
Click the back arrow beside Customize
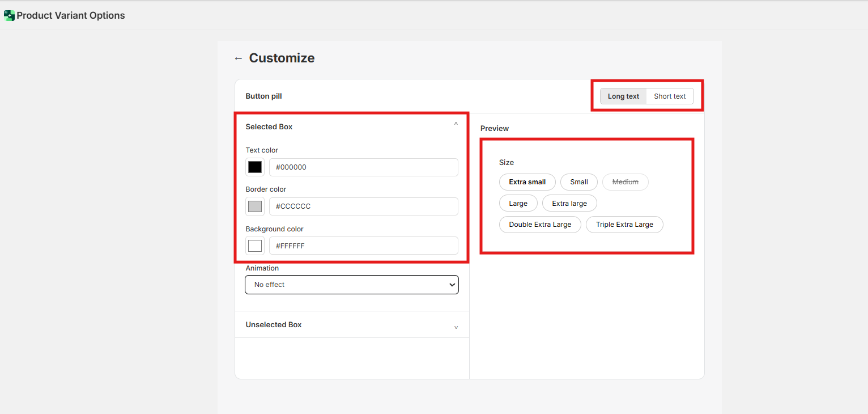[238, 58]
